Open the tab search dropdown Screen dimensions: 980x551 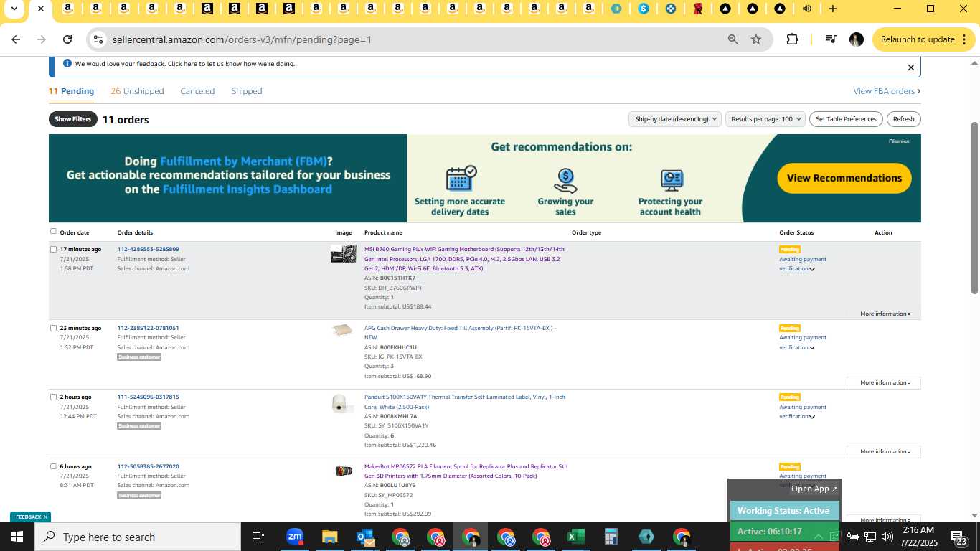[x=14, y=9]
